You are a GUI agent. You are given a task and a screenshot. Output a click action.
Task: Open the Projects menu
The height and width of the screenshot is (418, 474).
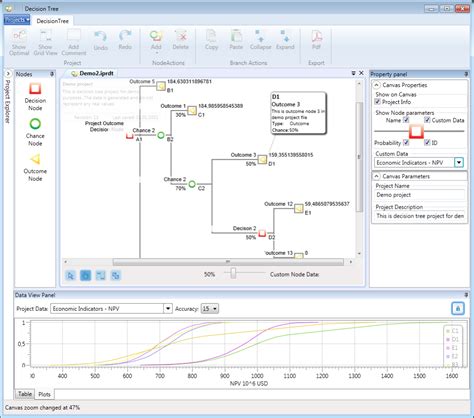click(x=17, y=20)
